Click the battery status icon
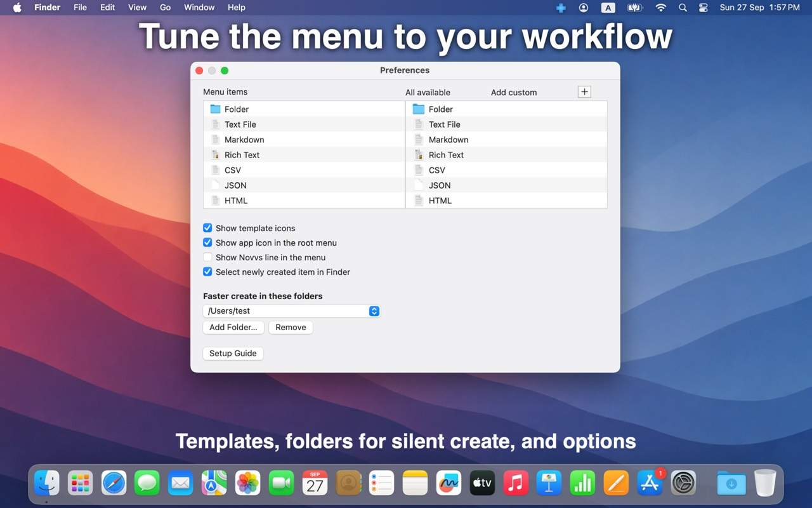 (x=635, y=8)
